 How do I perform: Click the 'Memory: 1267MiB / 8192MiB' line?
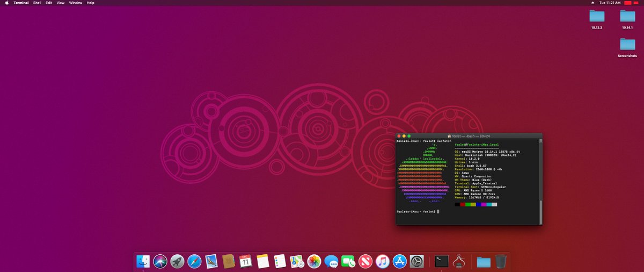point(477,197)
